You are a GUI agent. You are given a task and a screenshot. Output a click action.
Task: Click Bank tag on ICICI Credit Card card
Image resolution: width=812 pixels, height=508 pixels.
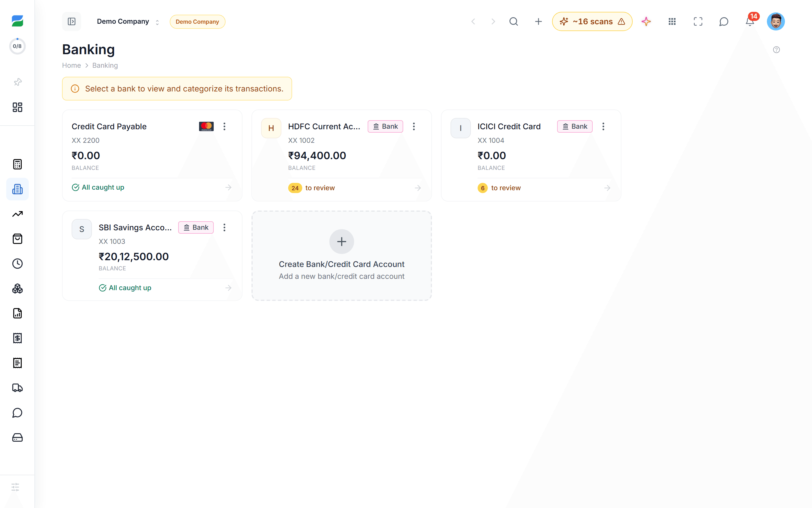coord(575,126)
